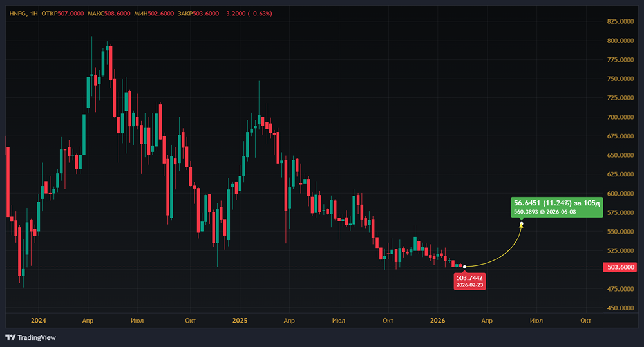Click the current price tag 503.6000

coord(621,267)
